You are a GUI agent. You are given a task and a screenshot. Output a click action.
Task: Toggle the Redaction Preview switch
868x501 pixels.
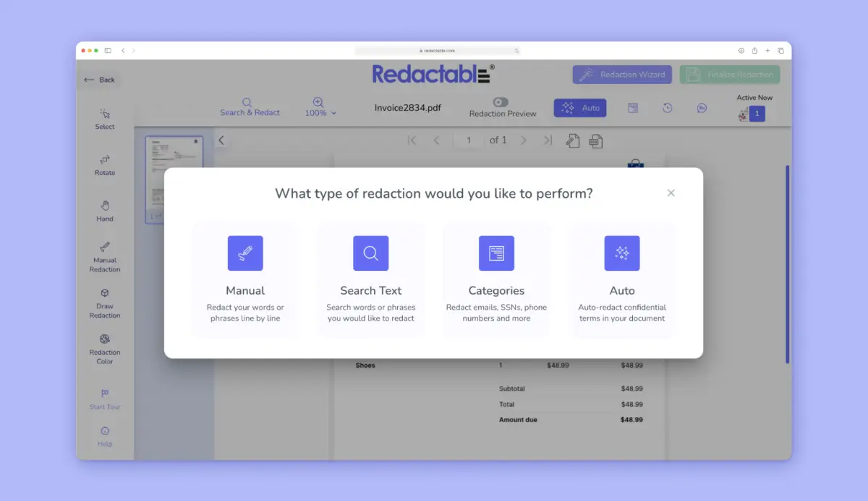click(x=502, y=103)
